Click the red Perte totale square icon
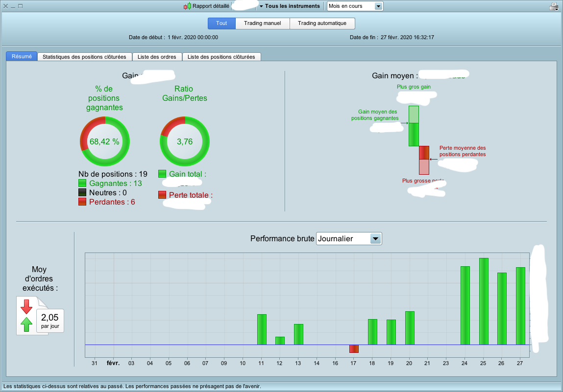The width and height of the screenshot is (563, 392). click(162, 195)
